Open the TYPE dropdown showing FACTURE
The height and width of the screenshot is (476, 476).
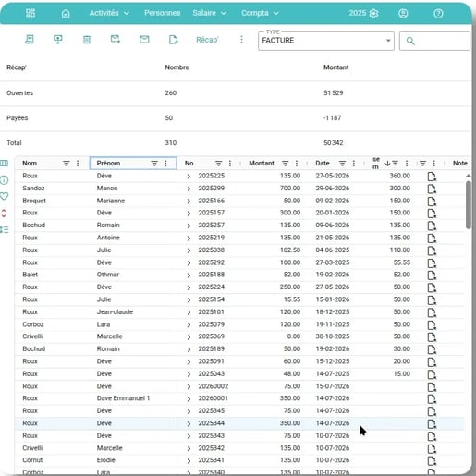(x=326, y=41)
